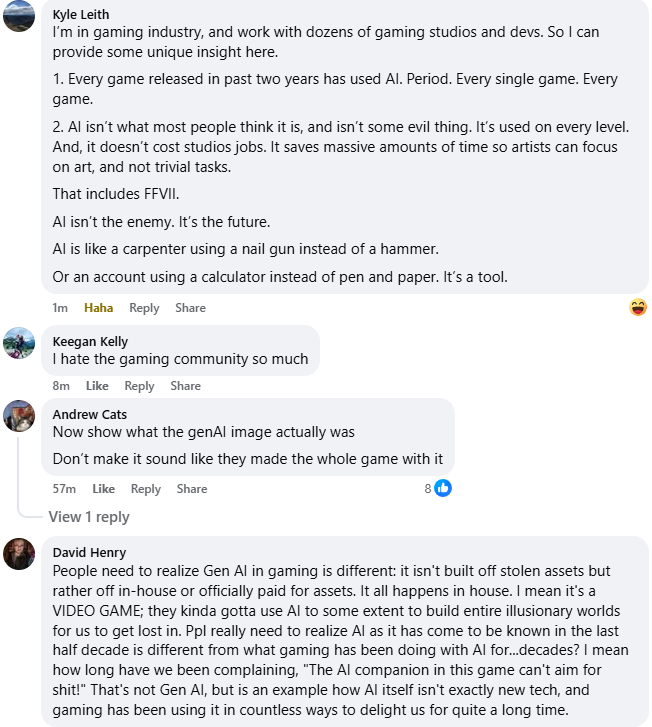The width and height of the screenshot is (652, 727).
Task: Share Andrew Cats' comment
Action: [x=192, y=489]
